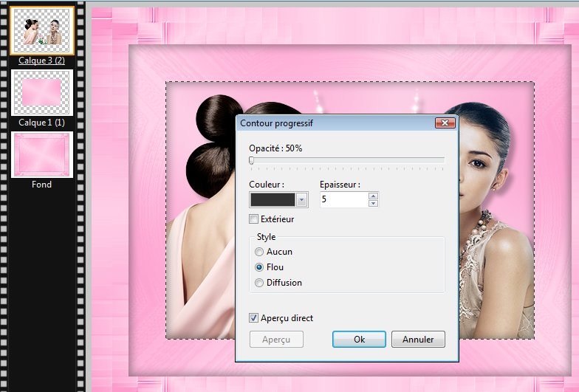Select the Calque 1 (1) layer thumbnail
The image size is (579, 392).
41,92
